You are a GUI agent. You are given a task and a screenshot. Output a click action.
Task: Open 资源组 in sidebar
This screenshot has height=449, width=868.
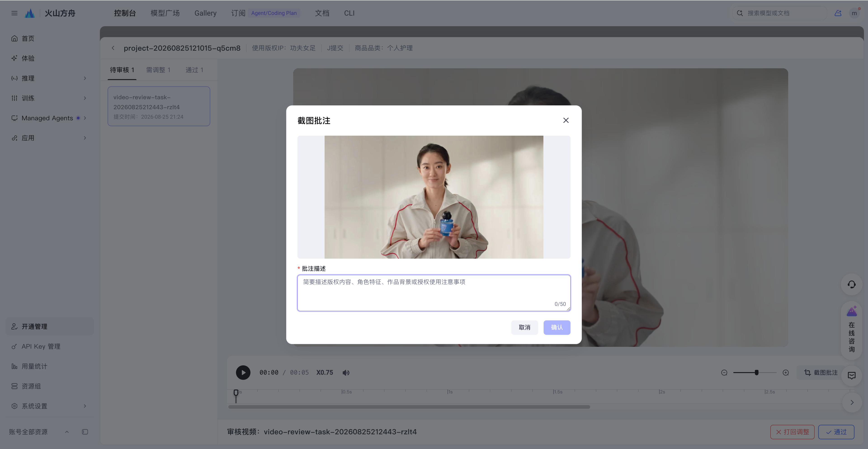point(50,386)
